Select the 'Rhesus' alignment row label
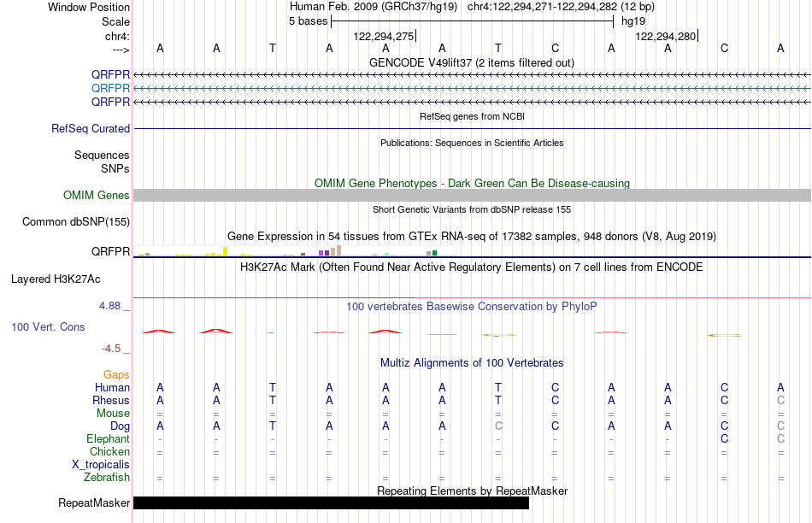The height and width of the screenshot is (523, 812). [111, 400]
